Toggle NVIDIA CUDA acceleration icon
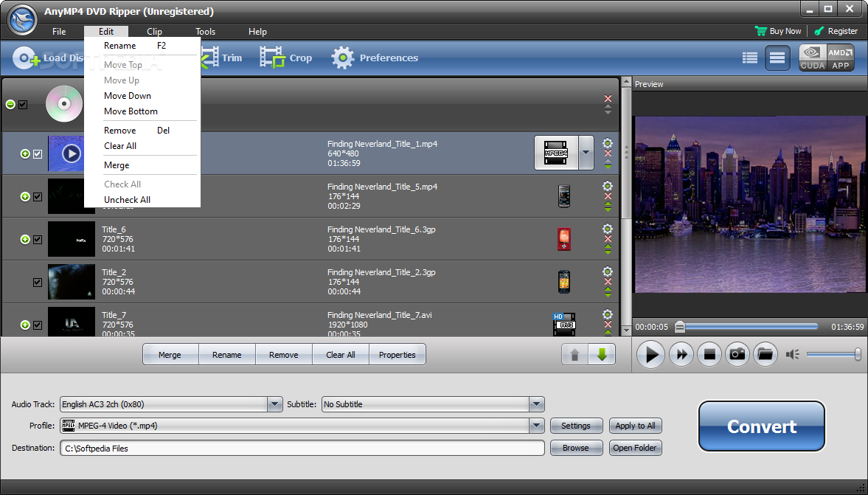868x495 pixels. click(812, 58)
